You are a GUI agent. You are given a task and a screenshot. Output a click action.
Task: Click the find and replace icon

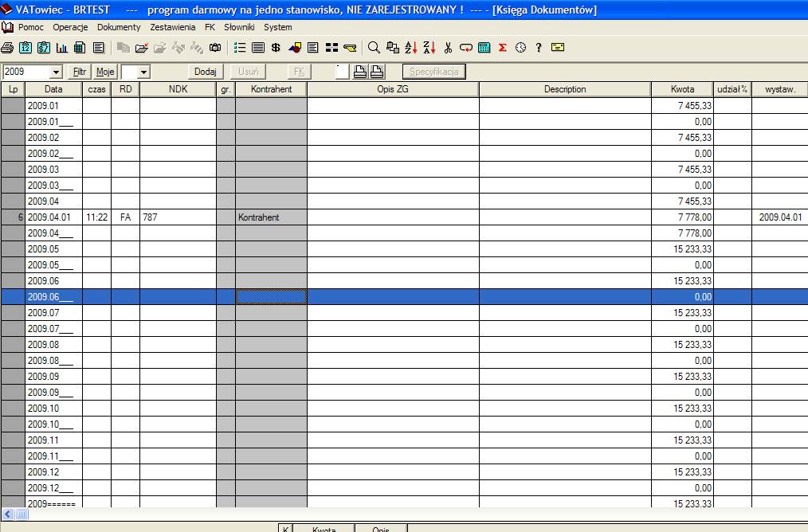(x=393, y=48)
